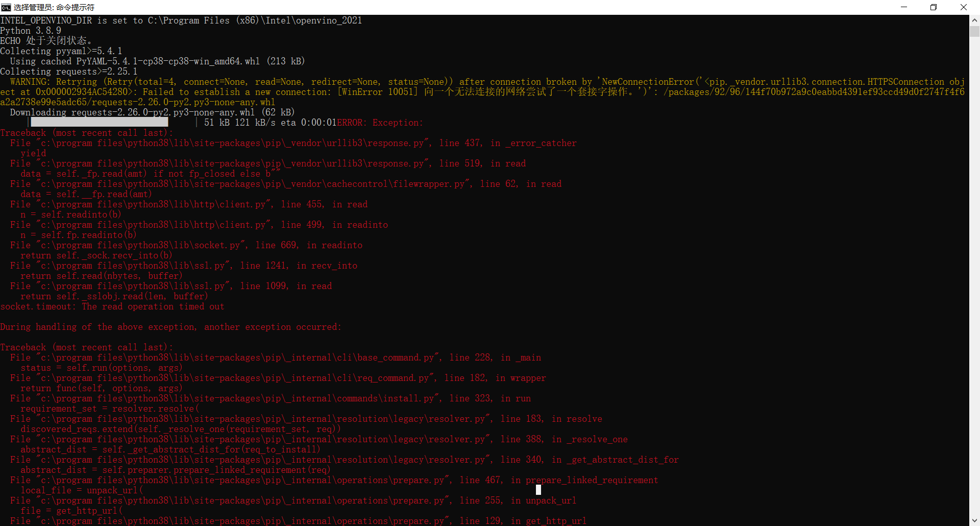Image resolution: width=980 pixels, height=526 pixels.
Task: Click 'socket.timeout: The read operation timed out'
Action: pyautogui.click(x=112, y=306)
